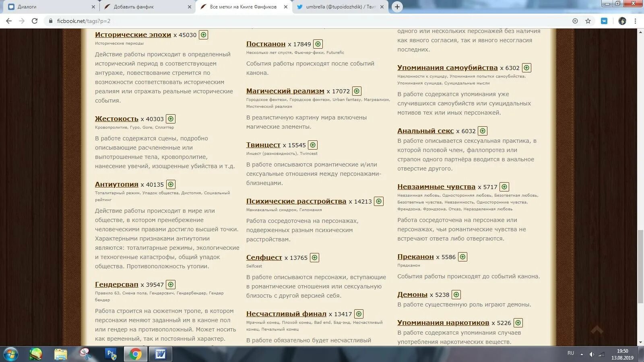Add the Преканон tag with plus icon
This screenshot has width=644, height=362.
point(462,257)
